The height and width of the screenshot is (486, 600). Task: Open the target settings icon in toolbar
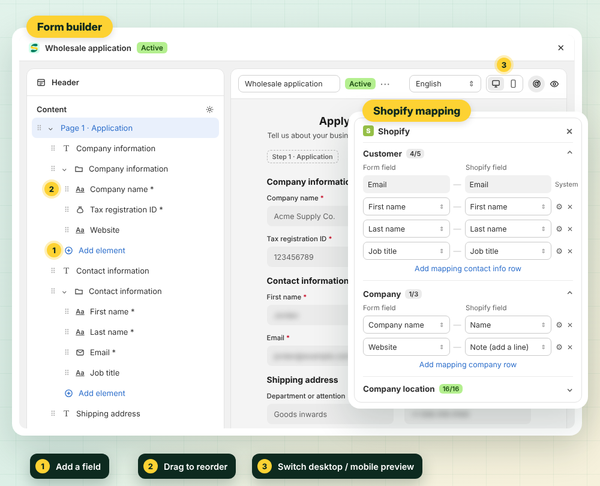tap(536, 84)
